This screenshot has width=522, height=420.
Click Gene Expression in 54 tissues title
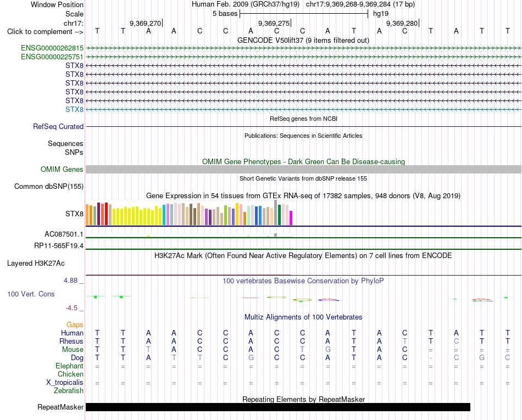[x=303, y=196]
